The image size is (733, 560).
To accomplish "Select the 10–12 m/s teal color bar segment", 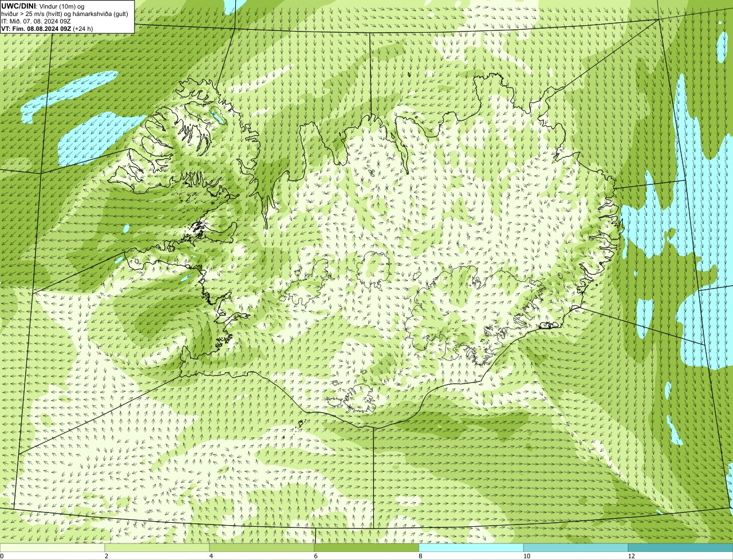I will pos(576,548).
